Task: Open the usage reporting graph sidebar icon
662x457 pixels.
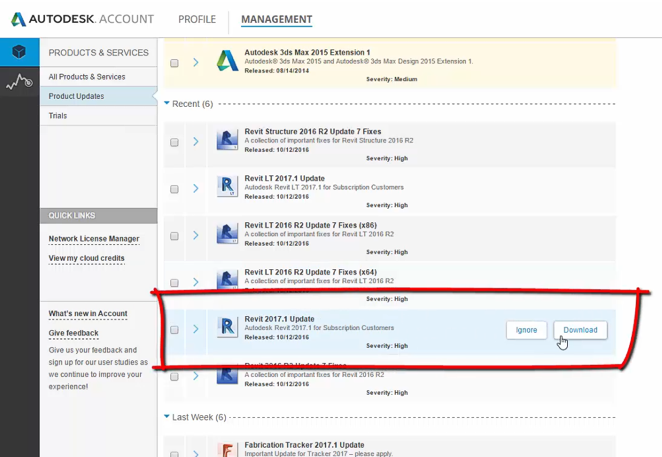Action: click(19, 82)
